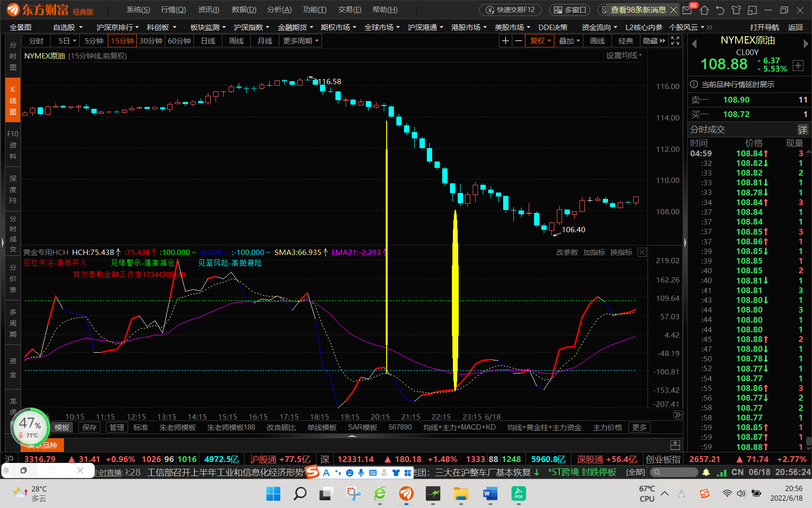Zoom out the chart with minus button

pyautogui.click(x=519, y=41)
